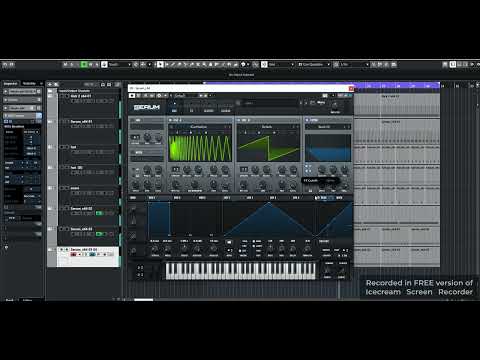The width and height of the screenshot is (480, 360).
Task: Click the Serum logo
Action: [x=147, y=107]
